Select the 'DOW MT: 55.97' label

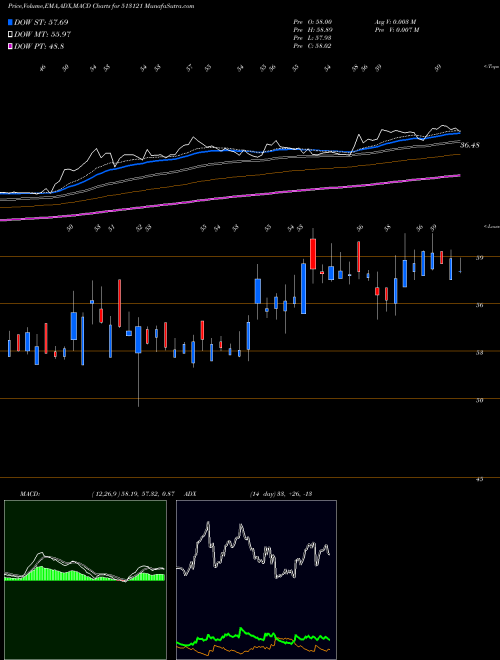click(x=43, y=35)
